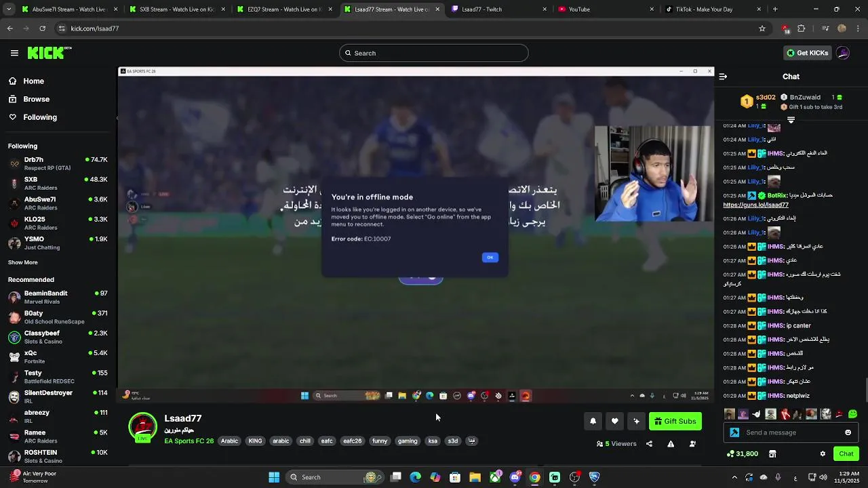Select the green Kick emote in quick bar
This screenshot has height=488, width=868.
(x=852, y=414)
